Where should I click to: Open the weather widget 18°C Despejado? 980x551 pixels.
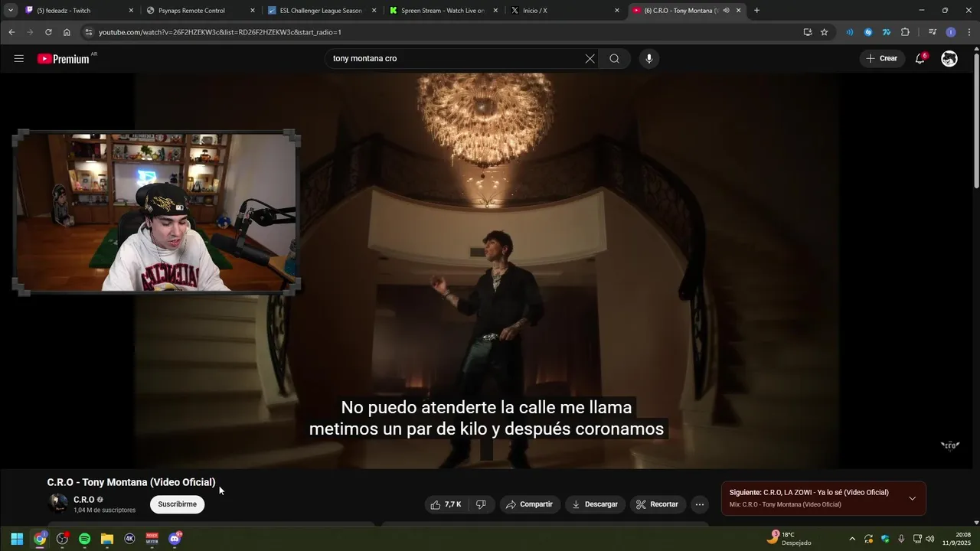789,539
